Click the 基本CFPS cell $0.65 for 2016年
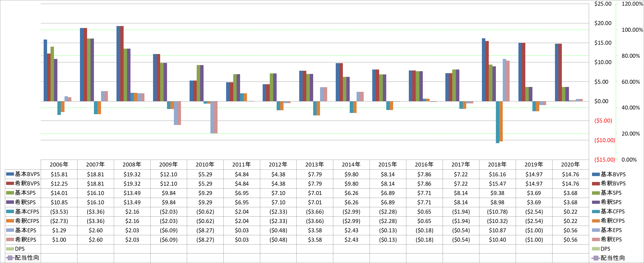Screen dimensions: 644x263 (x=424, y=212)
